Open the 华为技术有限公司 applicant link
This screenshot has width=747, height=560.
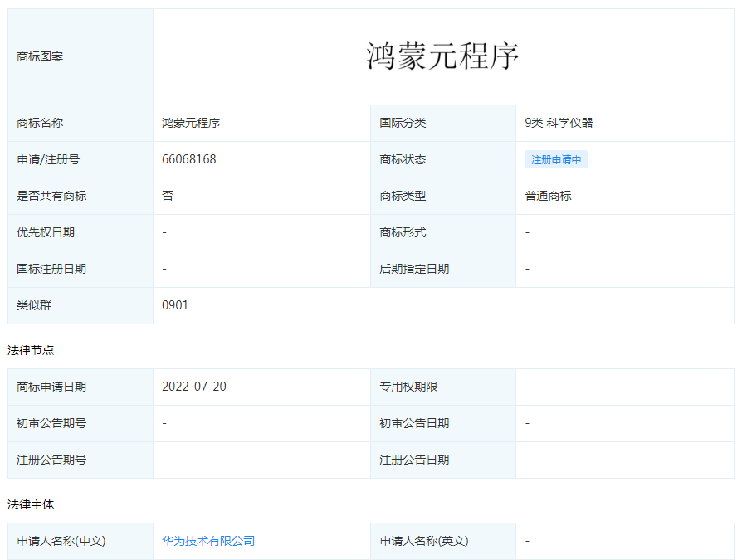coord(208,541)
